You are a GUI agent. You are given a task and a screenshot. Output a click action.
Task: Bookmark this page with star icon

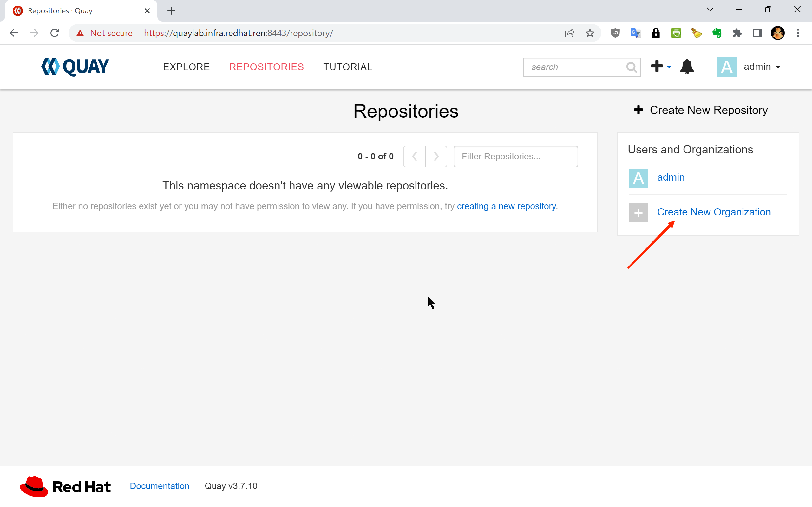590,33
